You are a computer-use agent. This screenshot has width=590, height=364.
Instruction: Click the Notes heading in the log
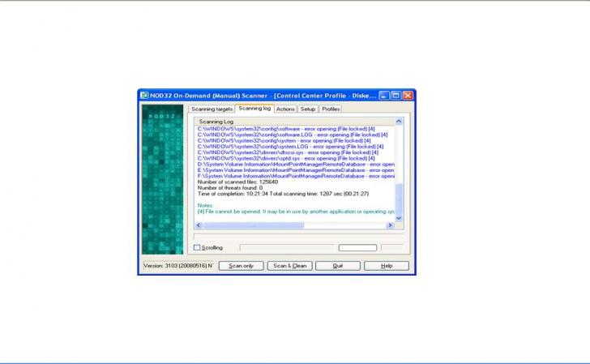(x=205, y=206)
